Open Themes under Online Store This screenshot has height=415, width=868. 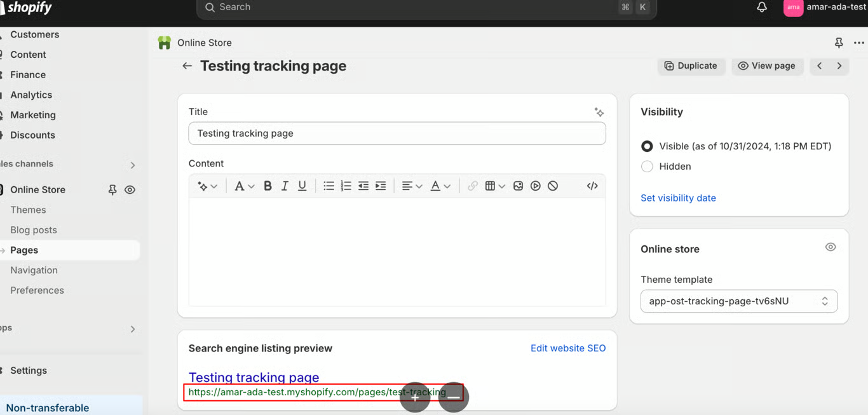[x=28, y=210]
